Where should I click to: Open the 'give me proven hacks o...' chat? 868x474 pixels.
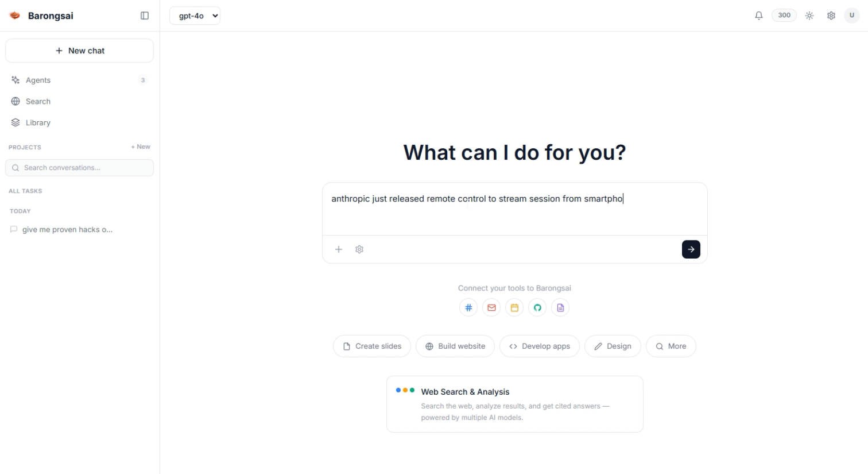[x=79, y=229]
